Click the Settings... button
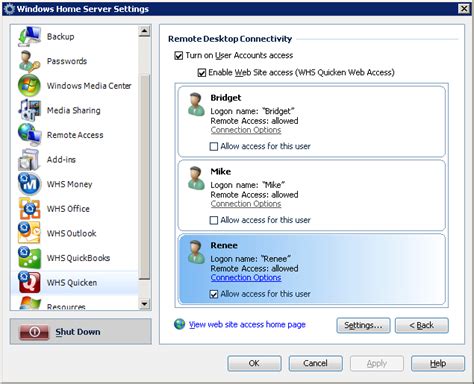 click(363, 325)
